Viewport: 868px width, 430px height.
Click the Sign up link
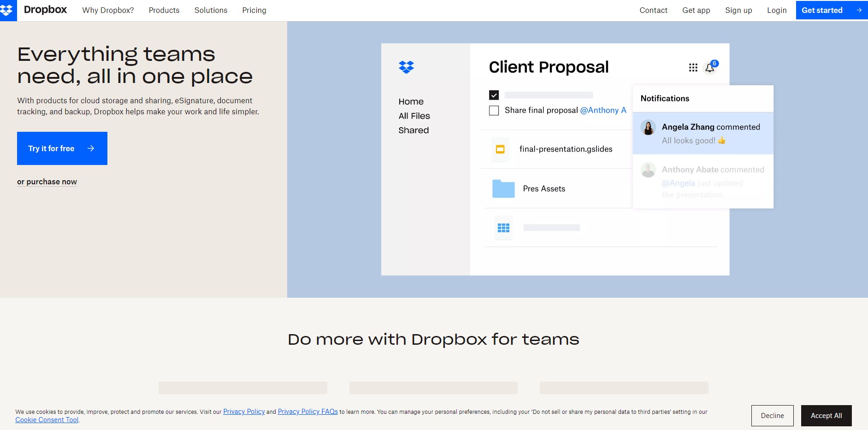(738, 10)
